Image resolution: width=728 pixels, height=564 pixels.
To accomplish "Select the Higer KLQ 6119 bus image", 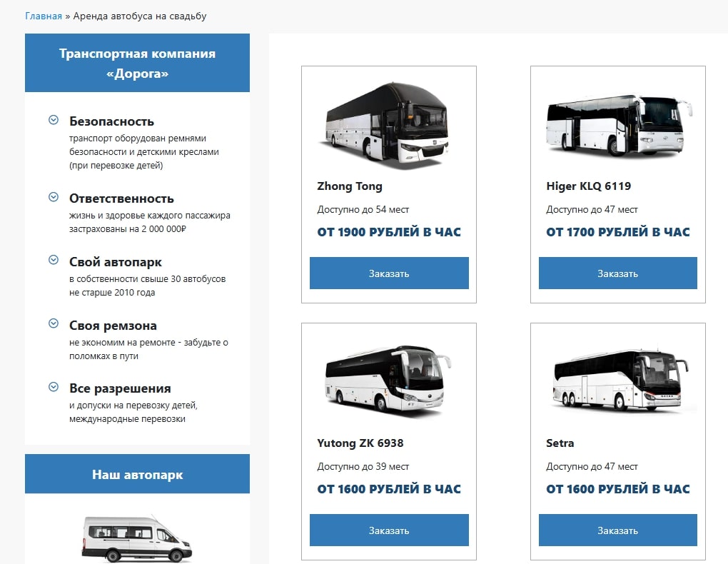I will click(x=619, y=124).
